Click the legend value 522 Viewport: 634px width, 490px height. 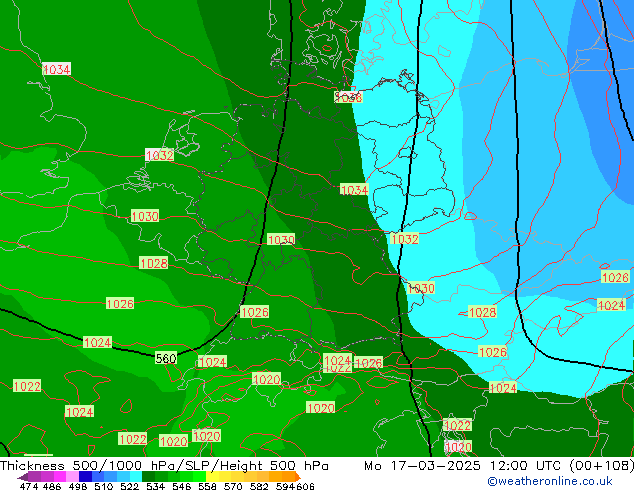[x=129, y=486]
